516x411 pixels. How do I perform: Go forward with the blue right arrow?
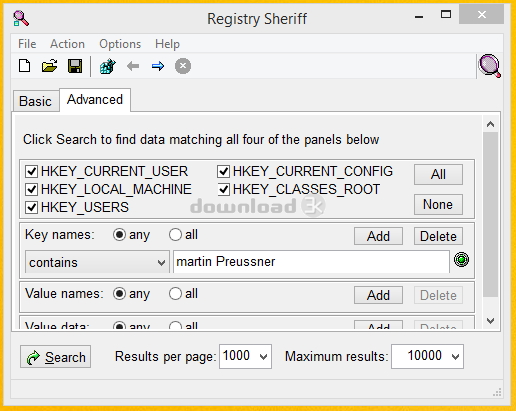pos(158,66)
